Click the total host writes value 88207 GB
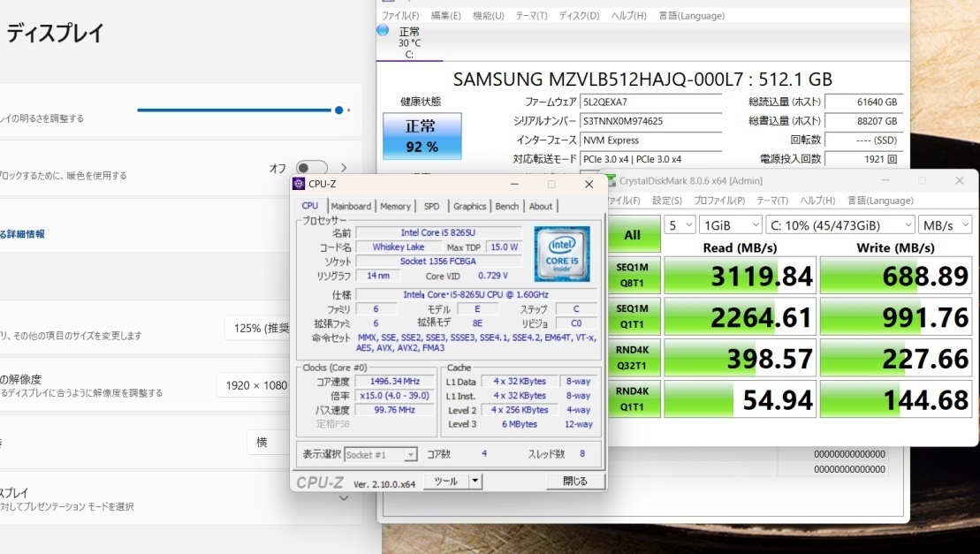The width and height of the screenshot is (980, 554). click(x=863, y=120)
